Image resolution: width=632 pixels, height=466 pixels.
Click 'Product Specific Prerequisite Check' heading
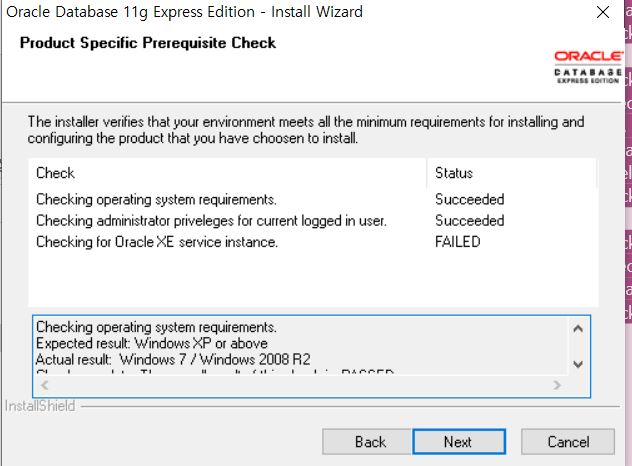[x=148, y=43]
